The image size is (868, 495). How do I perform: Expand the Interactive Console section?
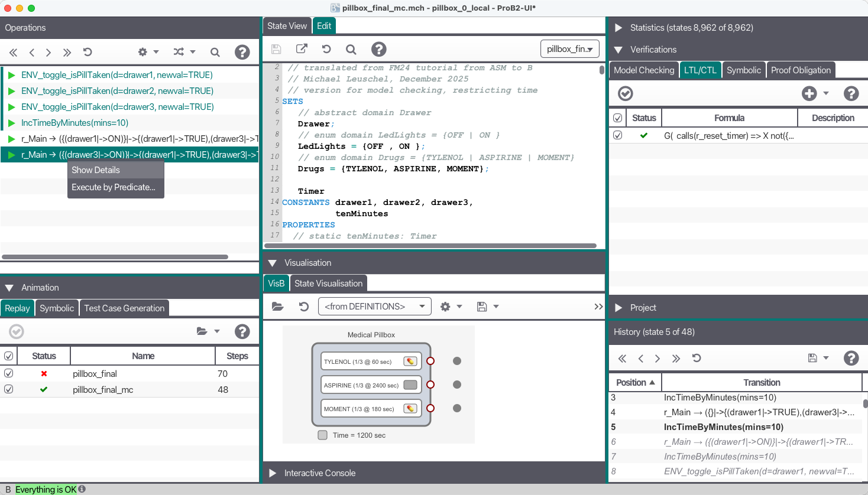273,473
